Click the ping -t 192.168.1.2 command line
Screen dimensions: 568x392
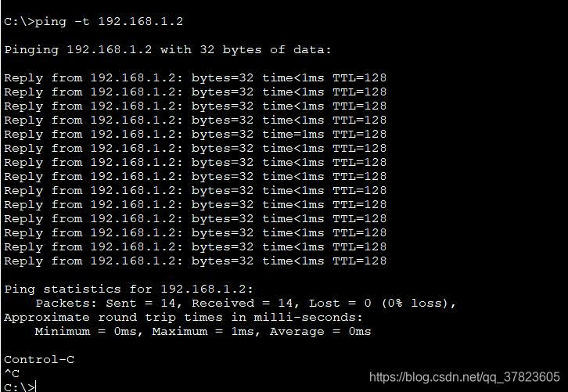(93, 22)
